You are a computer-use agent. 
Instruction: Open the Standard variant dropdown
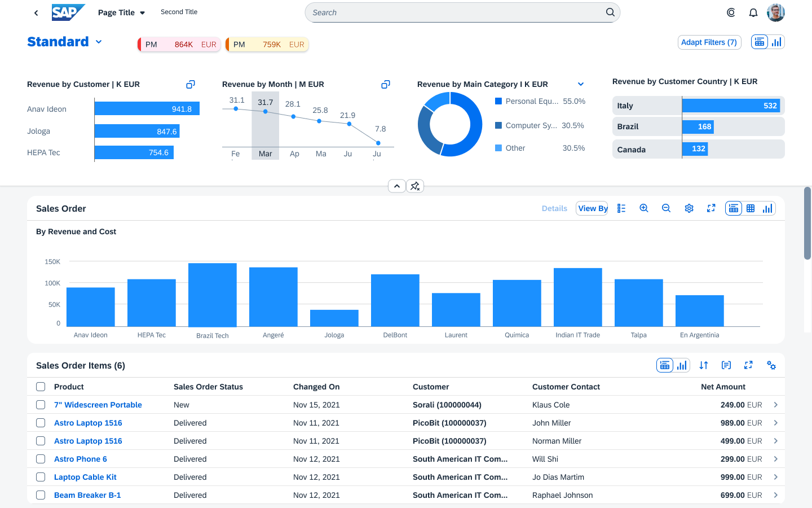point(99,42)
